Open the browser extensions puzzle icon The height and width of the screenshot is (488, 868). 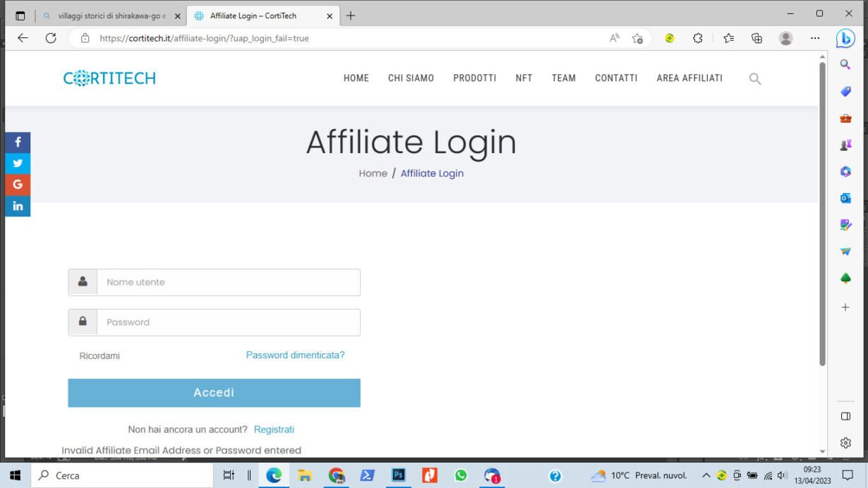tap(698, 38)
